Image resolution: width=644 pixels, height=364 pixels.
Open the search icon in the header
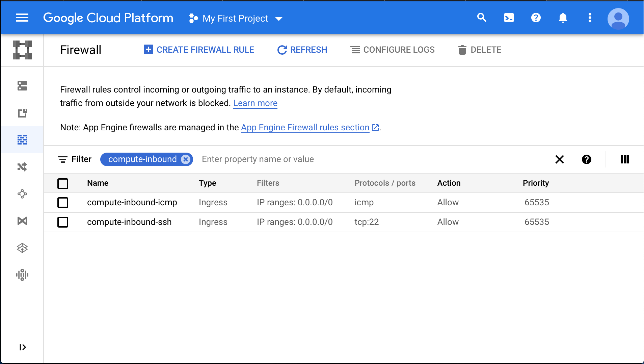tap(482, 18)
